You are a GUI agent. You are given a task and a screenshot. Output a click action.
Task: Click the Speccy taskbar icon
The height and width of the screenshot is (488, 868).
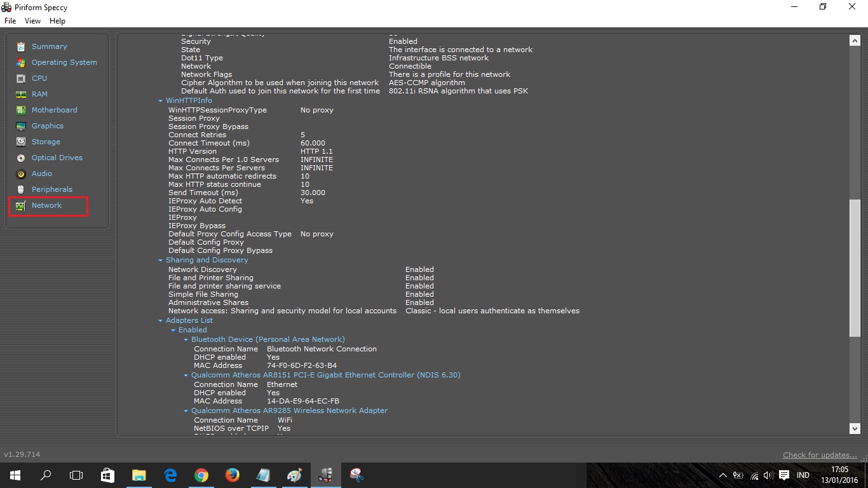click(x=326, y=475)
